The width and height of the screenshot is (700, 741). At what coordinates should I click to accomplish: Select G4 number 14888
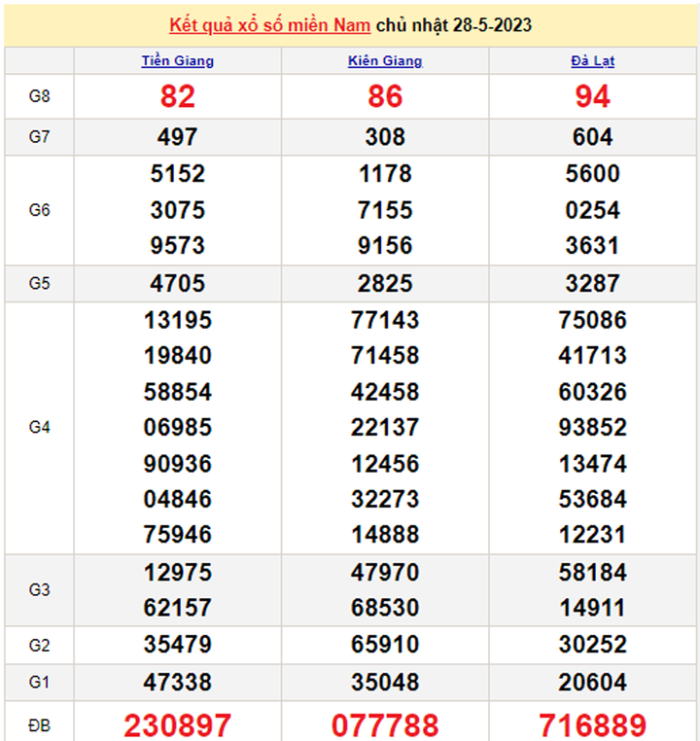pos(385,535)
